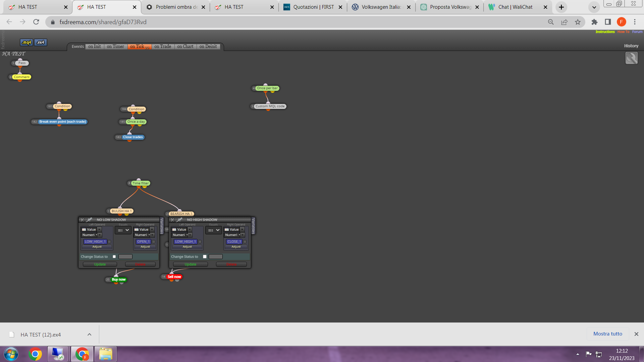This screenshot has width=644, height=362.
Task: Switch to the on Init event tab
Action: (x=95, y=47)
